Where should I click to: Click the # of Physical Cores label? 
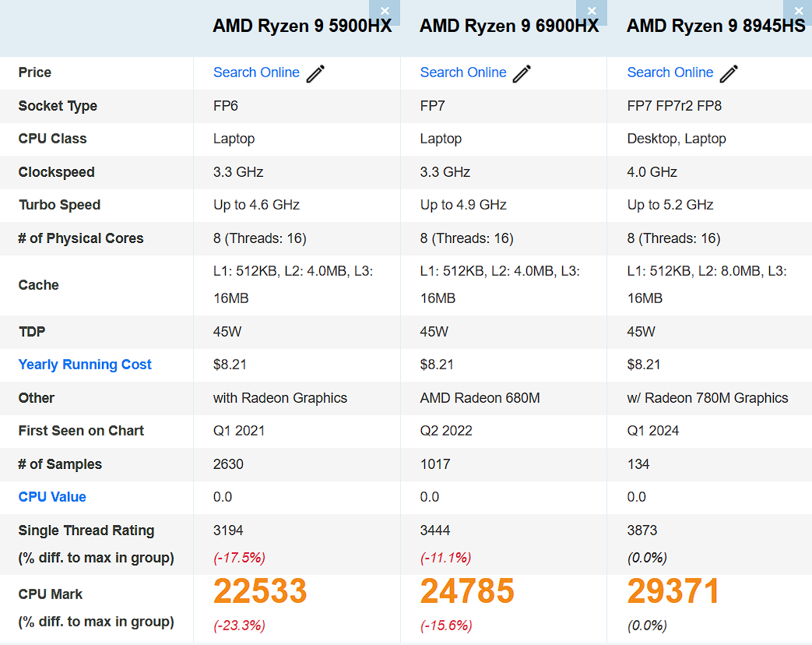(x=81, y=238)
